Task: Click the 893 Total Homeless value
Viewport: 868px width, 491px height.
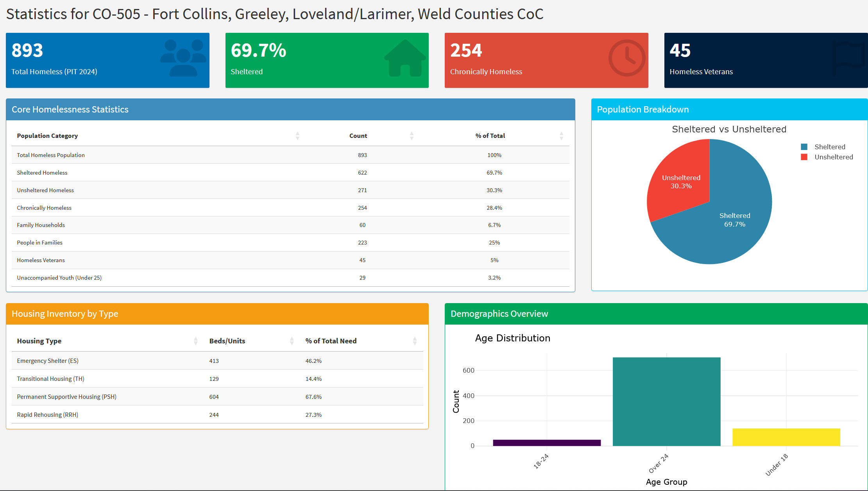Action: pyautogui.click(x=27, y=50)
